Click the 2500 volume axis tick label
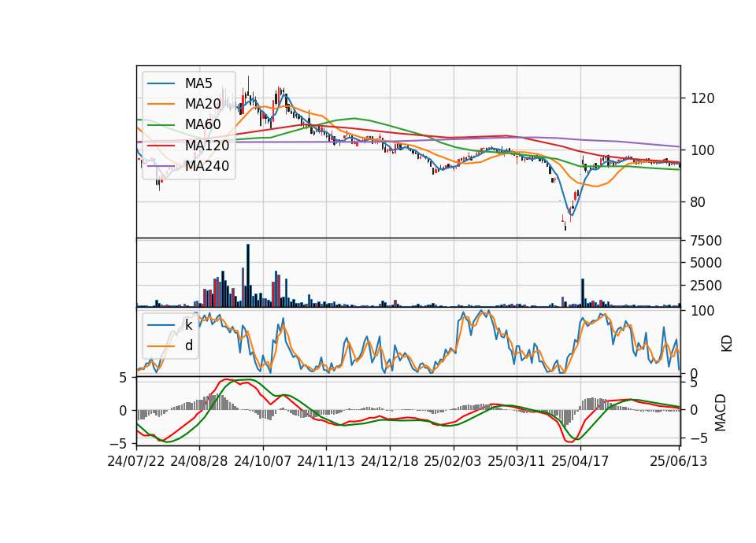Image resolution: width=756 pixels, height=543 pixels. click(x=706, y=286)
